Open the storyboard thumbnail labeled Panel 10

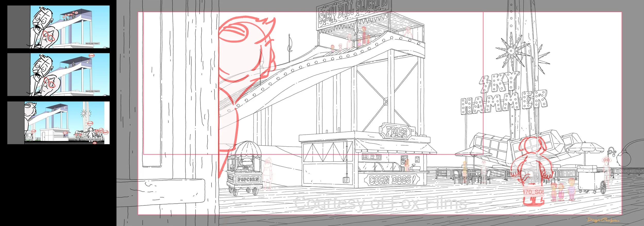58,75
